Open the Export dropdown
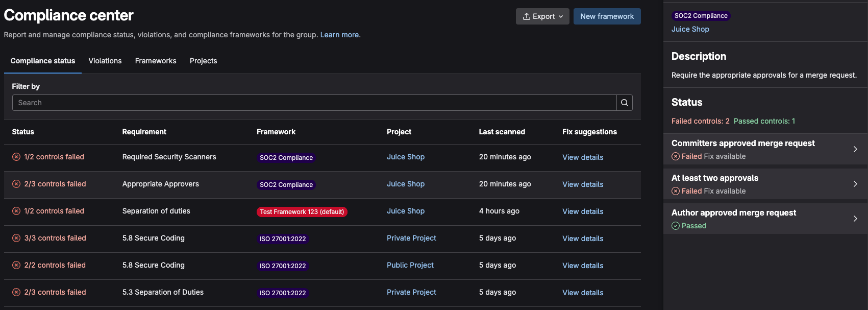 coord(542,16)
